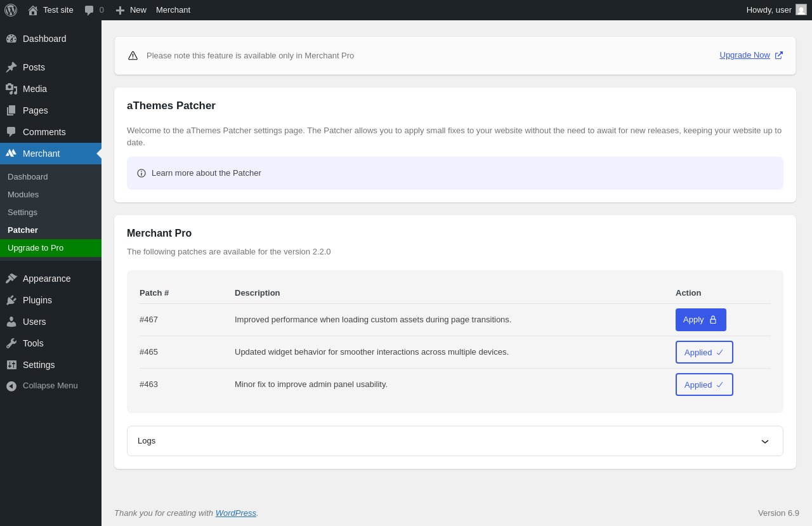Click the WordPress logo icon
Image resolution: width=812 pixels, height=526 pixels.
(x=11, y=10)
